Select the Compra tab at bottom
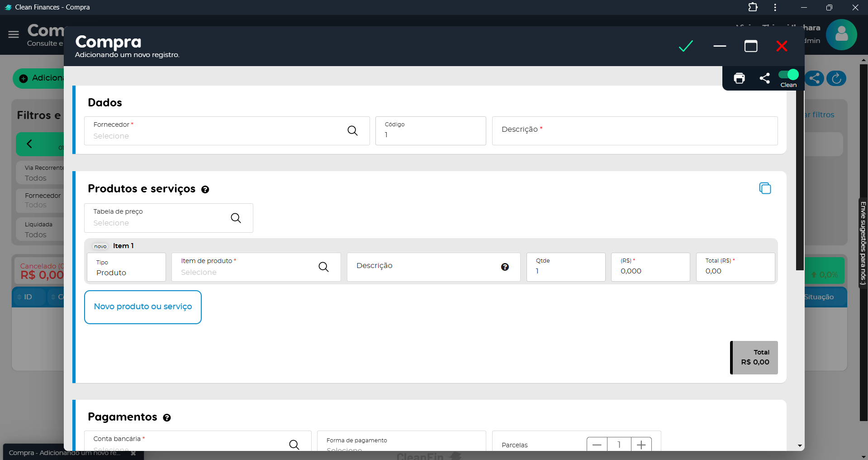 [65, 453]
